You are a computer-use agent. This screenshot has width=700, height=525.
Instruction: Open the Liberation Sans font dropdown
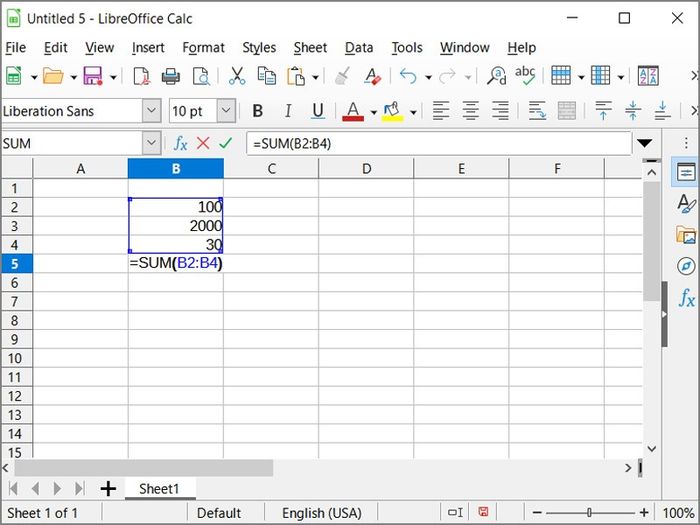[151, 110]
